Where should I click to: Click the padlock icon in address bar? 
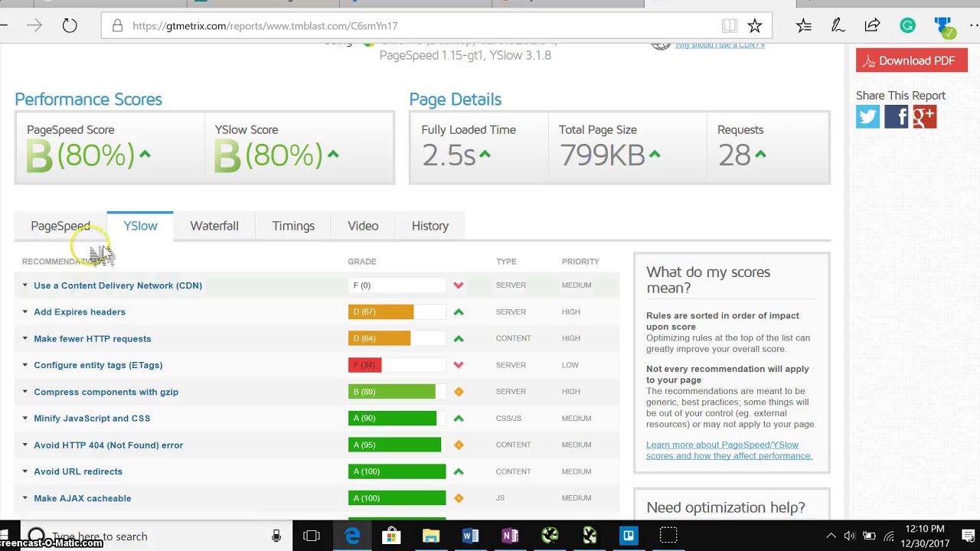click(x=117, y=26)
